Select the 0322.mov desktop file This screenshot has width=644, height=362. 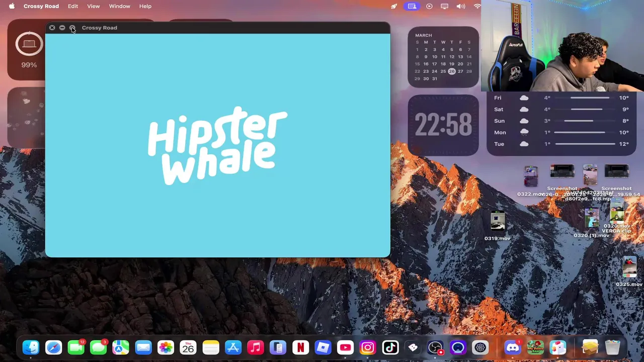pyautogui.click(x=531, y=182)
